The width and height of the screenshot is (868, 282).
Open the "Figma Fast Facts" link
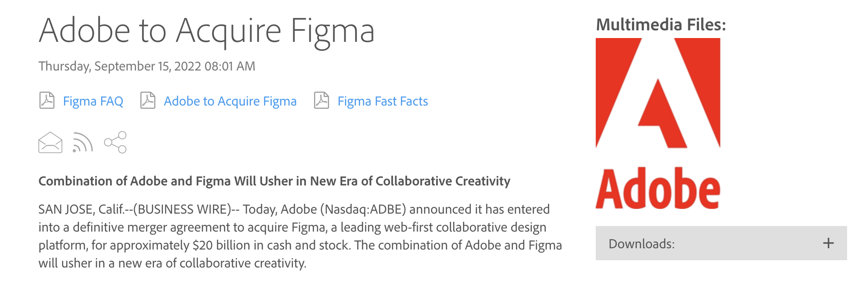[382, 101]
